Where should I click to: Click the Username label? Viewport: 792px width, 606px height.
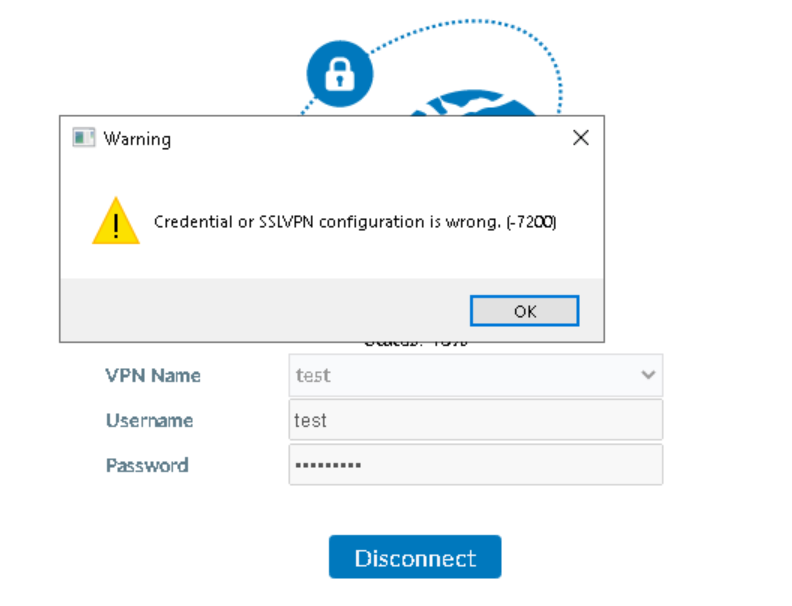149,420
